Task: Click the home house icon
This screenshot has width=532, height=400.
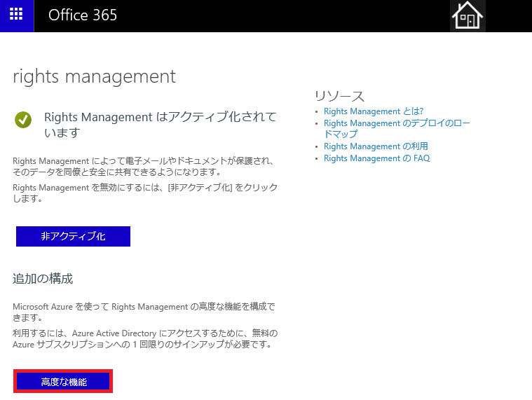Action: [x=468, y=15]
